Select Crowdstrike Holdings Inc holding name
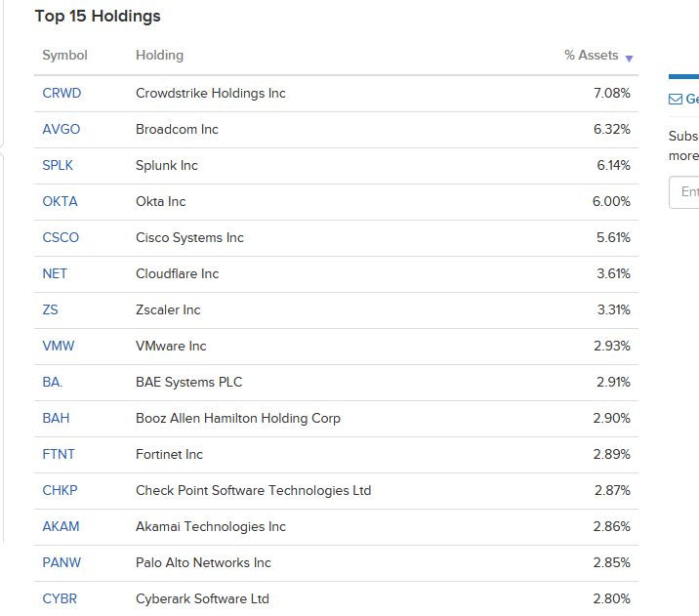This screenshot has height=616, width=699. pyautogui.click(x=211, y=93)
